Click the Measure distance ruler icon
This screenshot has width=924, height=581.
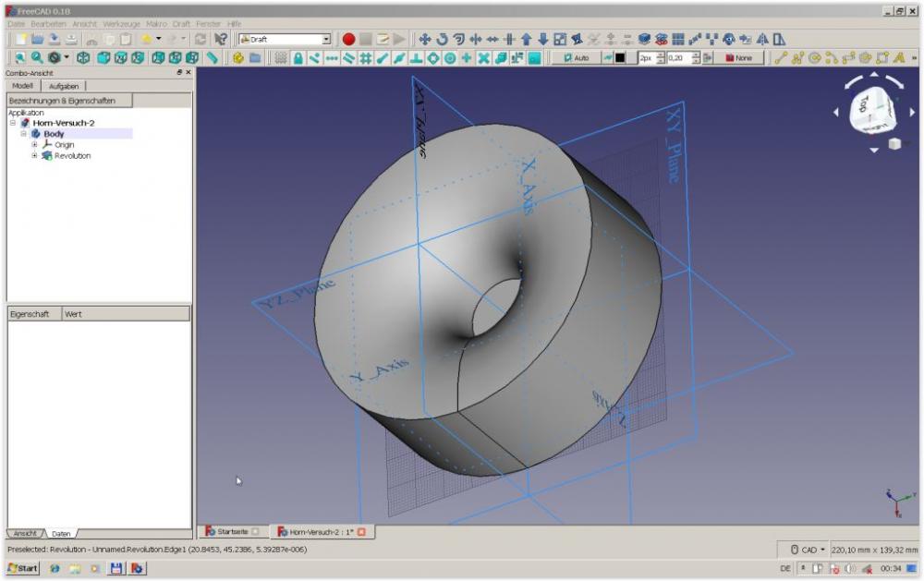point(213,58)
